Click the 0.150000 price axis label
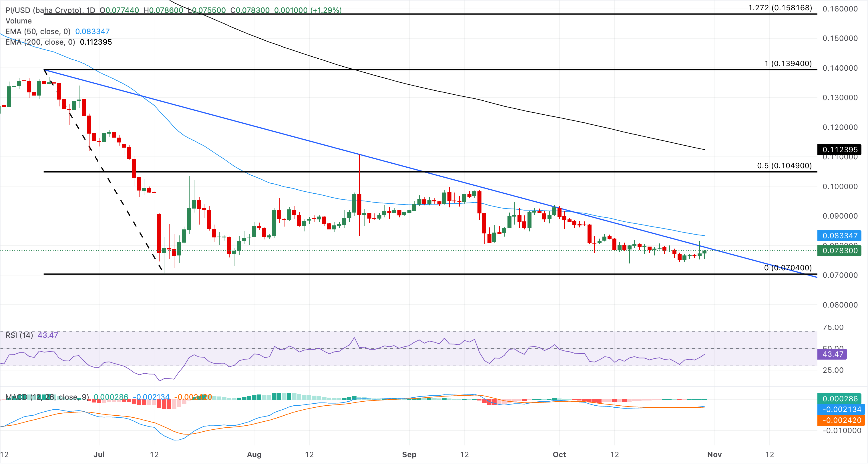The height and width of the screenshot is (470, 868). point(840,38)
